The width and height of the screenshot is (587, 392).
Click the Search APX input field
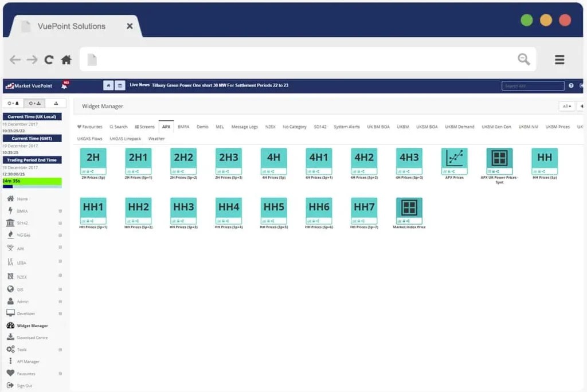click(532, 85)
